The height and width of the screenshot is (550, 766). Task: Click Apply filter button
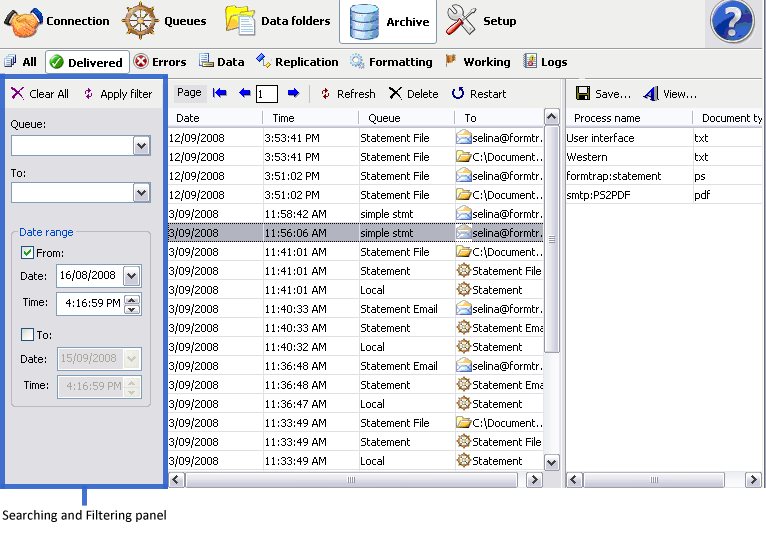coord(117,94)
